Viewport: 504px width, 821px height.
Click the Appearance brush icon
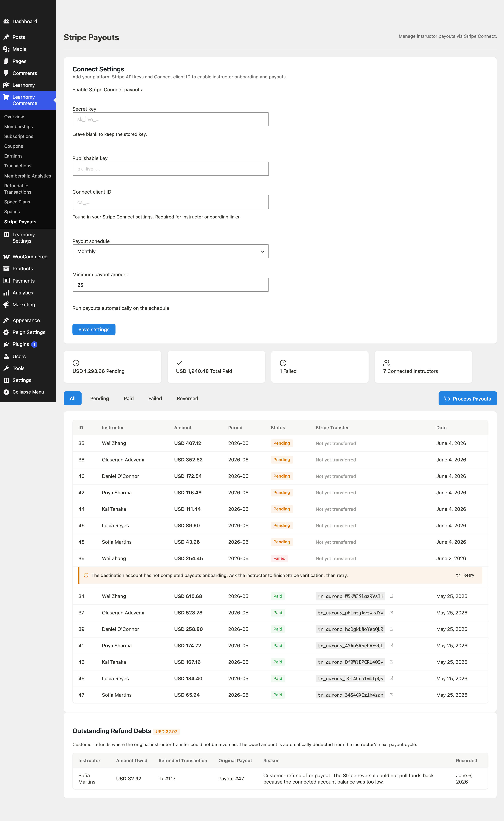(6, 320)
